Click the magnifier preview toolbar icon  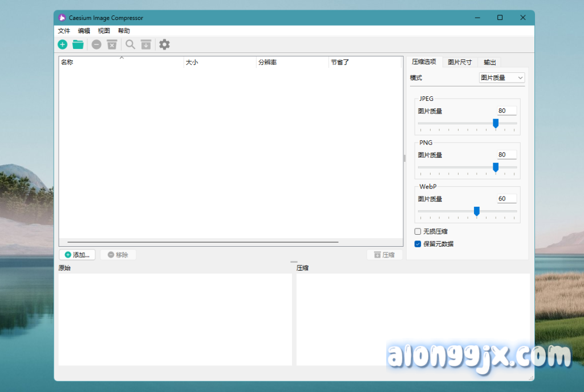pos(131,44)
